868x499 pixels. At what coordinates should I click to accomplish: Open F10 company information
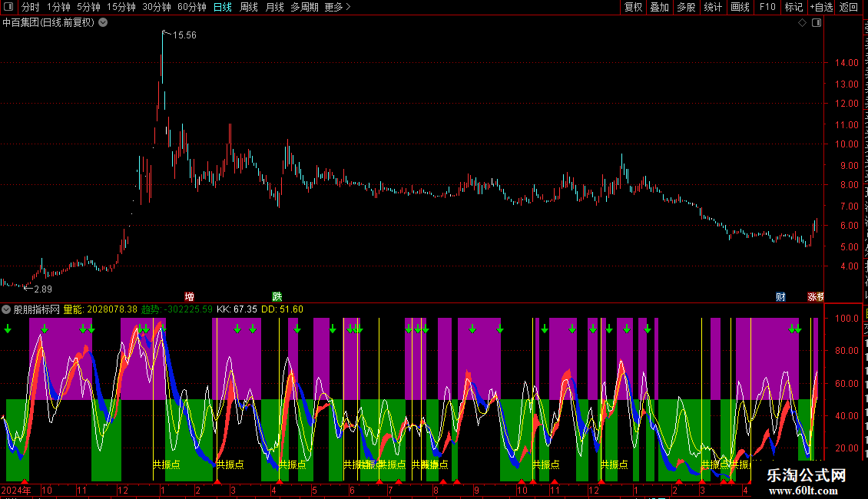[767, 7]
